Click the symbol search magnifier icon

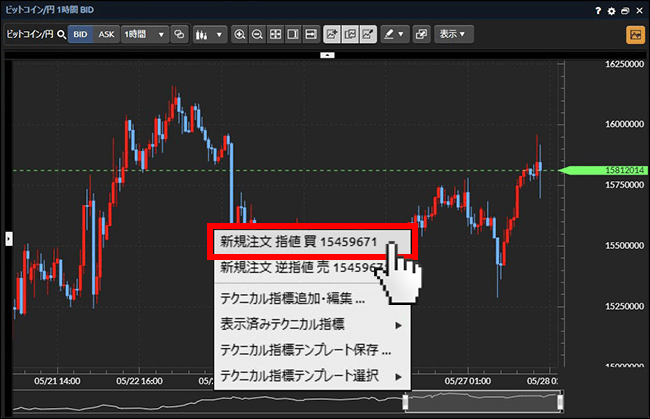click(x=62, y=34)
